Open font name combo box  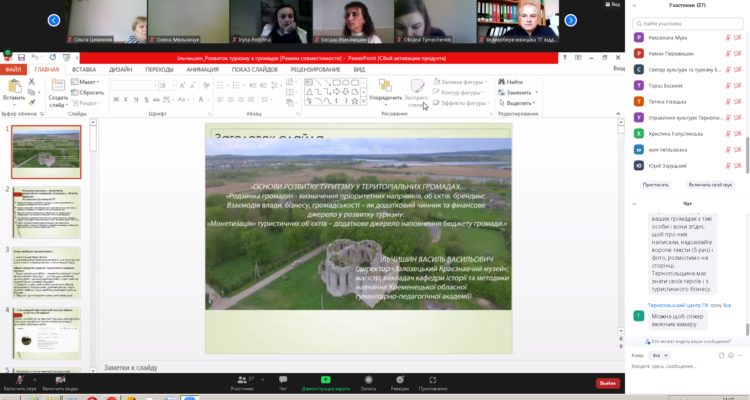point(134,85)
